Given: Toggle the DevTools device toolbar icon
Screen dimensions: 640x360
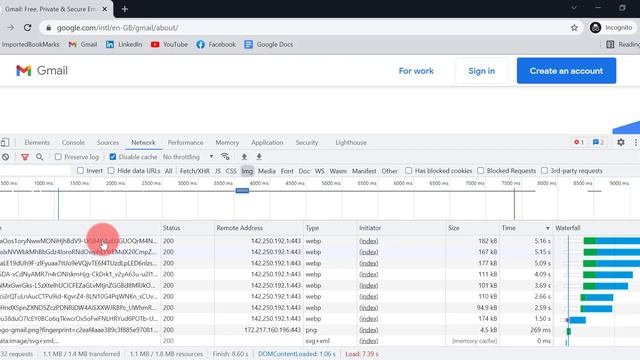Looking at the screenshot, I should pyautogui.click(x=5, y=142).
